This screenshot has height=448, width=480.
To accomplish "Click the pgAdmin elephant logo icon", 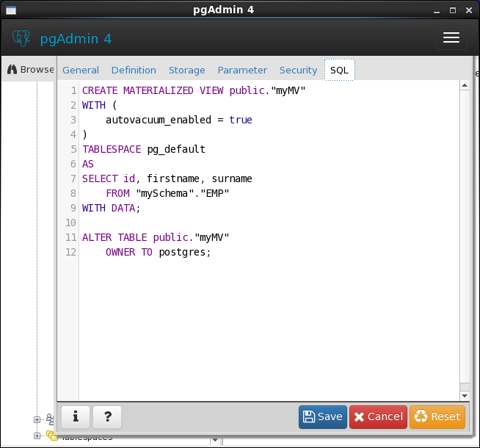I will tap(21, 38).
